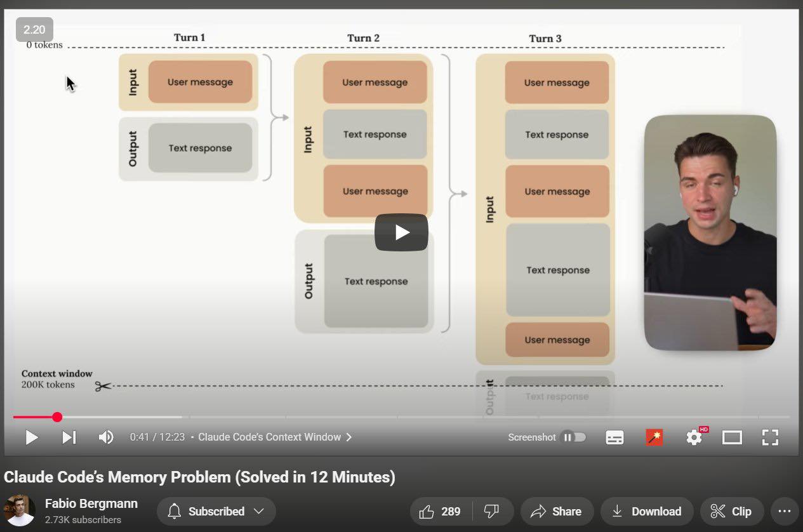Screen dimensions: 803x532
Task: Skip to the next video
Action: click(69, 437)
